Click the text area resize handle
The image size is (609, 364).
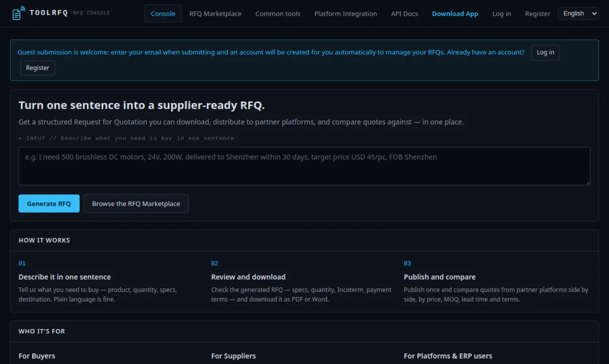[587, 182]
